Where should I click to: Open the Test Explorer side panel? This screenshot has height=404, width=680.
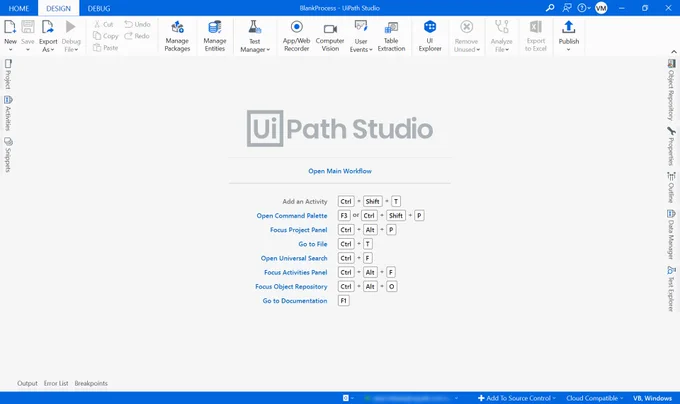671,289
